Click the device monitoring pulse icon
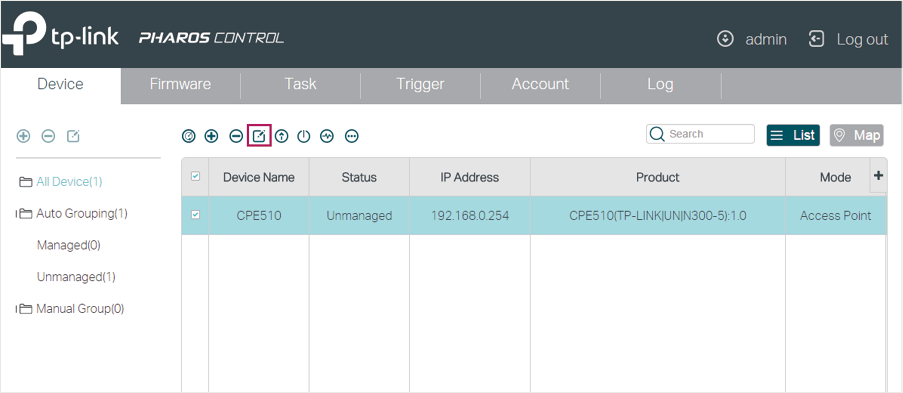This screenshot has width=903, height=393. pyautogui.click(x=327, y=137)
